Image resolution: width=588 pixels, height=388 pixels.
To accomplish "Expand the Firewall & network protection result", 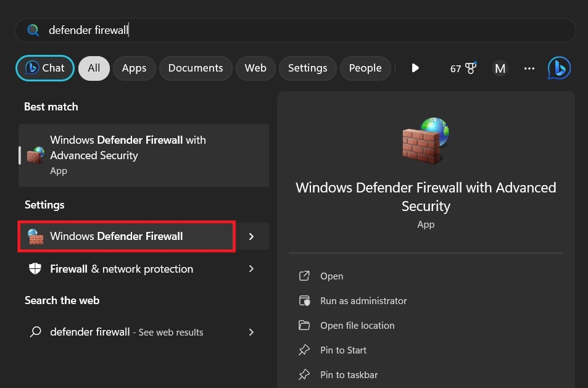I will 251,269.
